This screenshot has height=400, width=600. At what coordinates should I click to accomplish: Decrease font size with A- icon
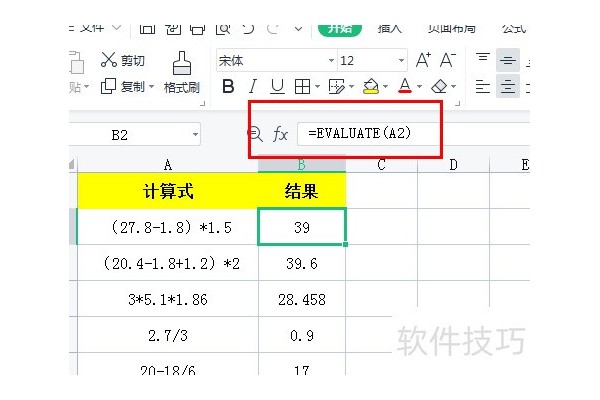pos(448,60)
